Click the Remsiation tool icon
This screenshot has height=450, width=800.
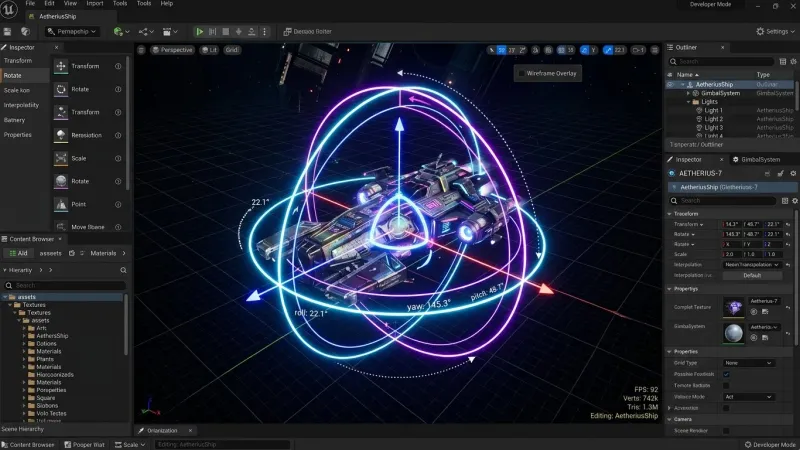[x=61, y=135]
